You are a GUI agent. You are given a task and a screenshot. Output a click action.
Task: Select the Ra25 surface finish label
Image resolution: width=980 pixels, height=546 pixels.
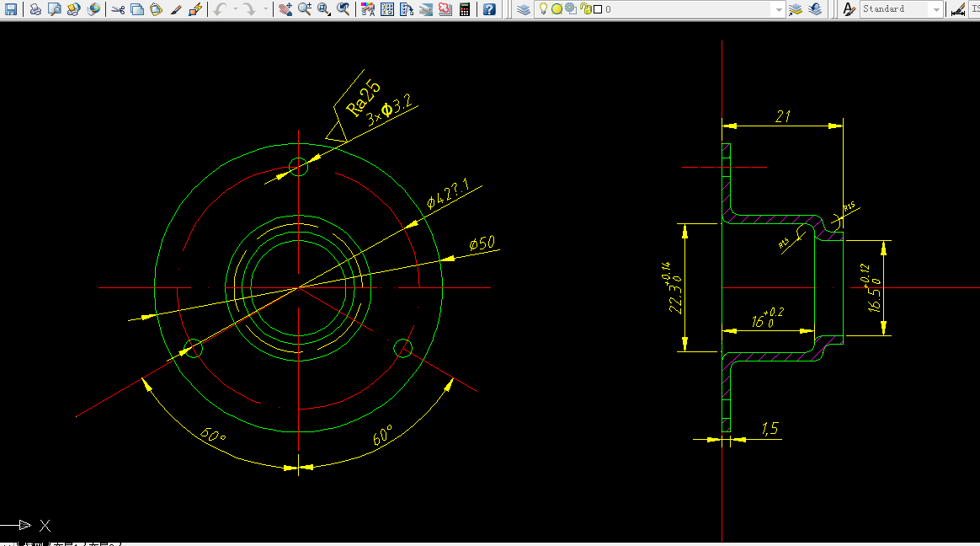[x=363, y=98]
